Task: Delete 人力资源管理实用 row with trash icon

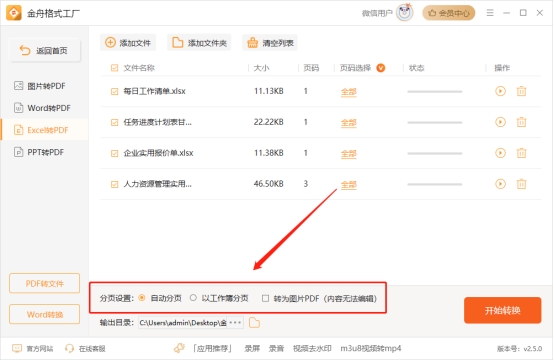Action: (x=521, y=184)
